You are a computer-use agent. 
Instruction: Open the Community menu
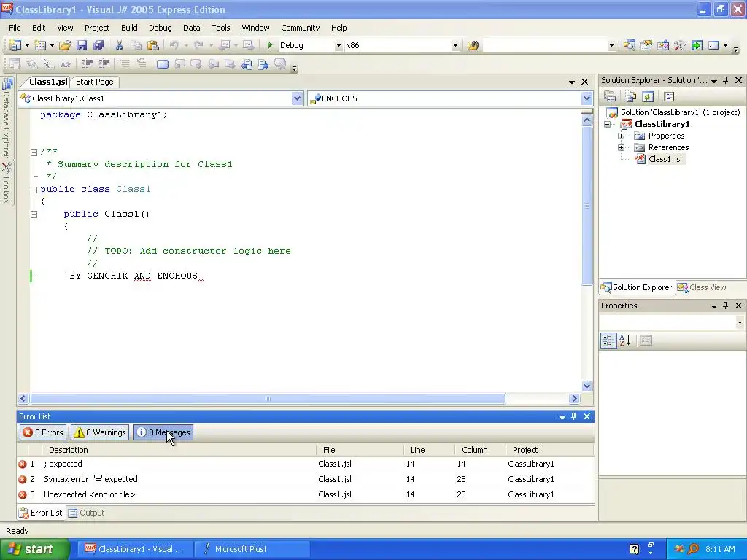[300, 28]
